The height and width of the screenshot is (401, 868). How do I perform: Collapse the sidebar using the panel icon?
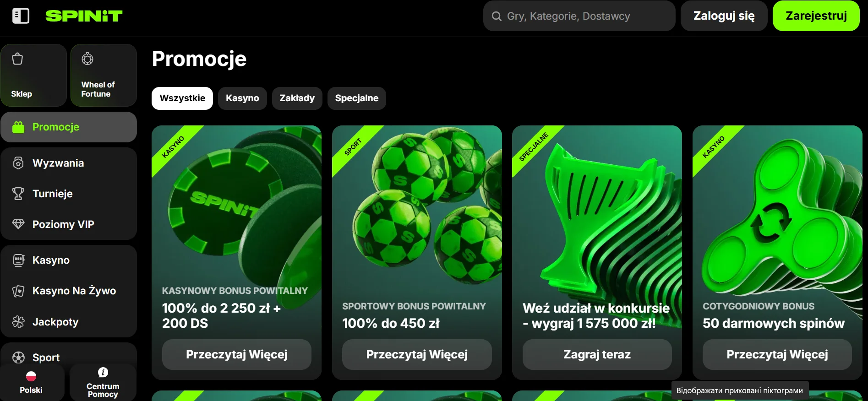[21, 16]
